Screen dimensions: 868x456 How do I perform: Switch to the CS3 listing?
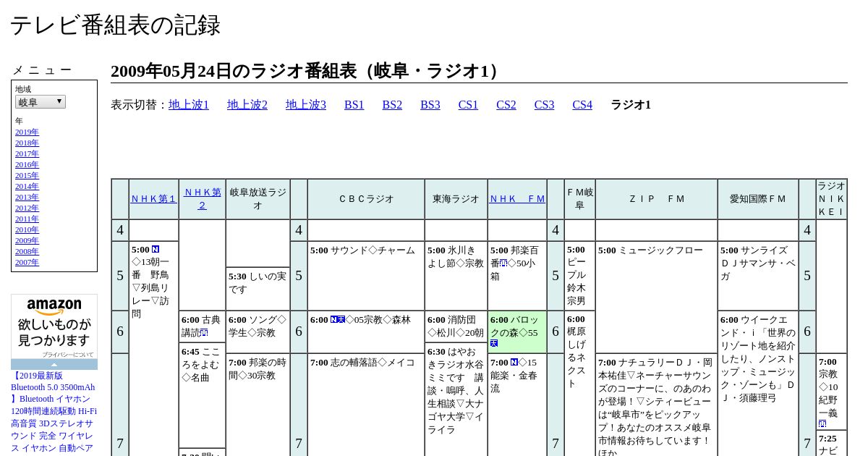point(544,105)
